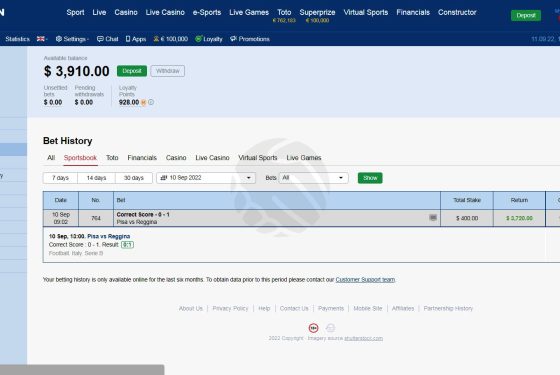The height and width of the screenshot is (375, 560).
Task: Open Promotions megaphone icon
Action: point(233,39)
